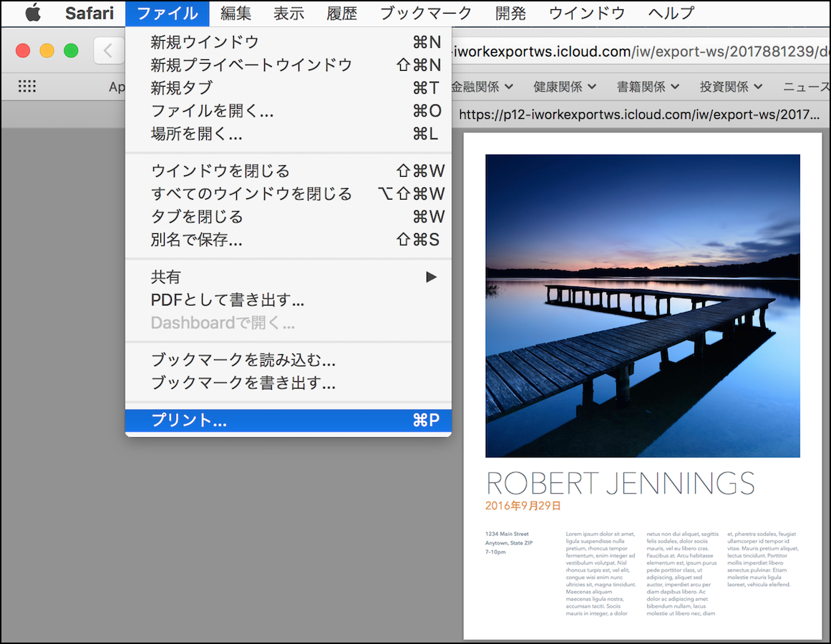The image size is (831, 644).
Task: Click 別名で保存... in the menu
Action: point(197,240)
